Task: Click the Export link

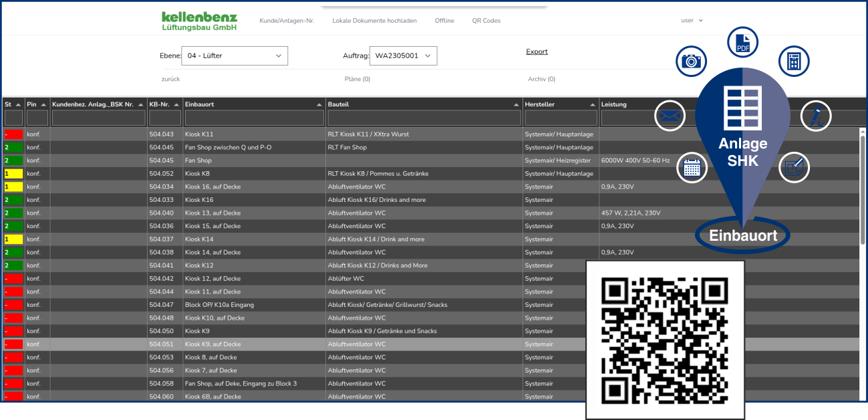Action: 537,51
